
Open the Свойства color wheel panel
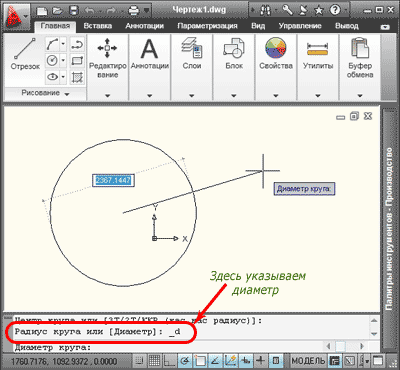coord(276,53)
